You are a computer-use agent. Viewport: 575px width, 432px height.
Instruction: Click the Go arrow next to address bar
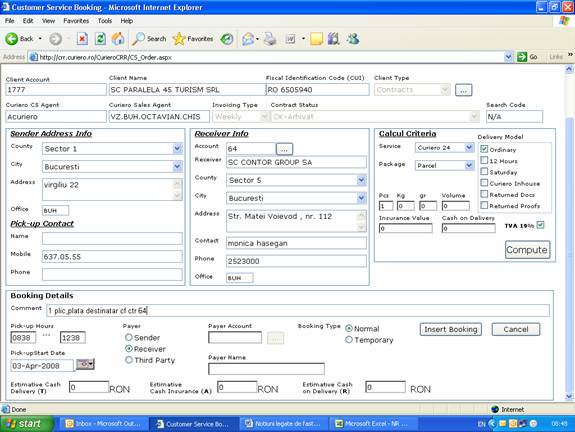521,57
